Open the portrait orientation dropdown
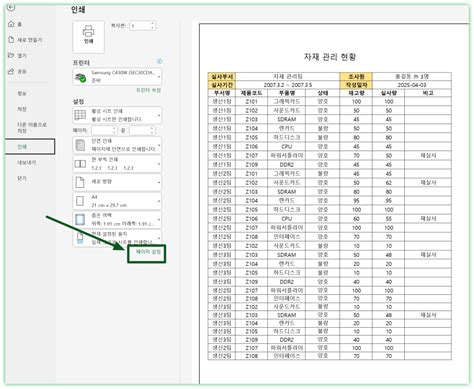Screen dimensions: 474x389 [117, 182]
